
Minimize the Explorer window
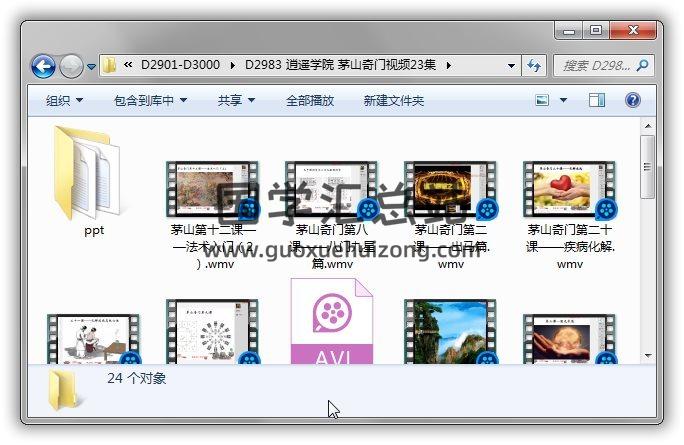568,31
